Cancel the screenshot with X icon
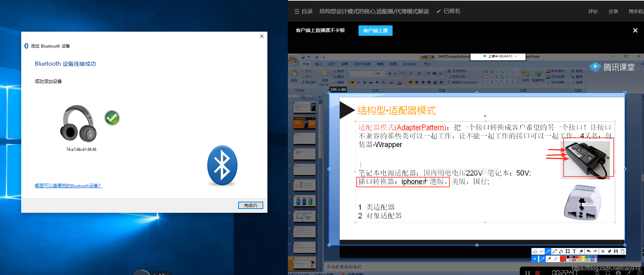 point(603,251)
